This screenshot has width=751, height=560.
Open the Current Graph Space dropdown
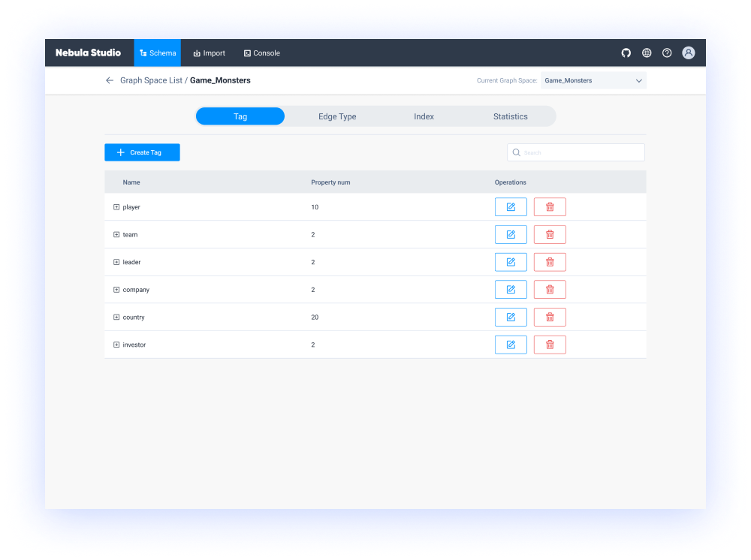click(x=593, y=80)
